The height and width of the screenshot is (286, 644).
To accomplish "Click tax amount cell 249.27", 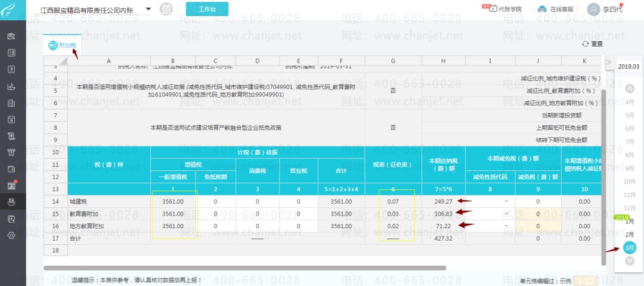I will 444,201.
